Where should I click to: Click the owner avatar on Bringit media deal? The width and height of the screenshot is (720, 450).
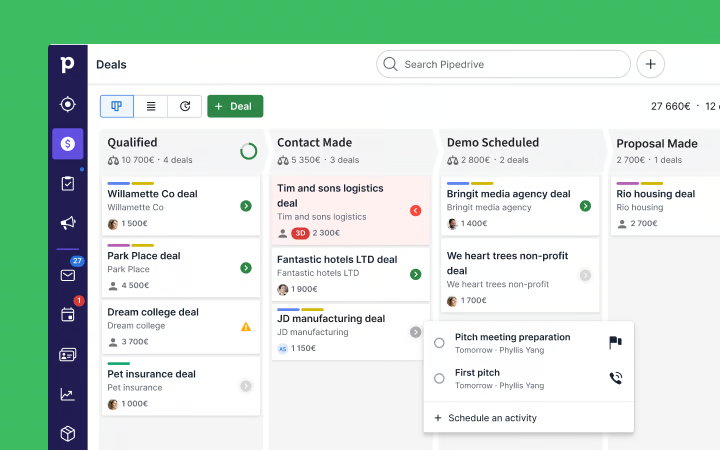point(452,224)
